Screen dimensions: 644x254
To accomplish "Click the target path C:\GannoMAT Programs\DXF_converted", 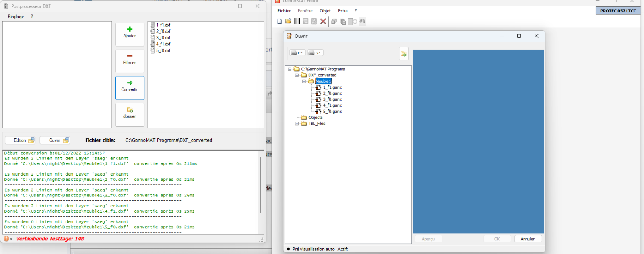I will 169,140.
